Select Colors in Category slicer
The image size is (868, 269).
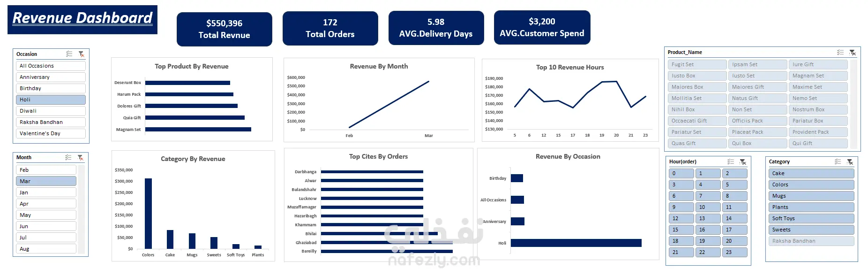pos(811,184)
